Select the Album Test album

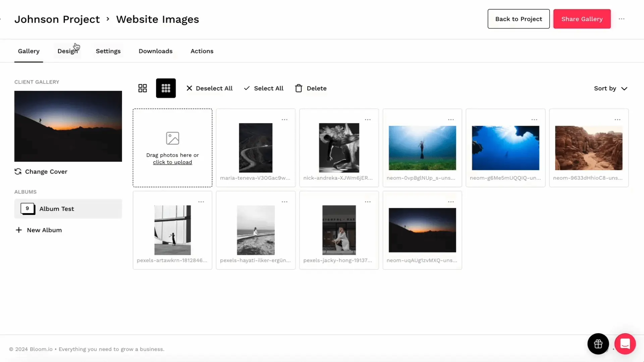coord(56,208)
